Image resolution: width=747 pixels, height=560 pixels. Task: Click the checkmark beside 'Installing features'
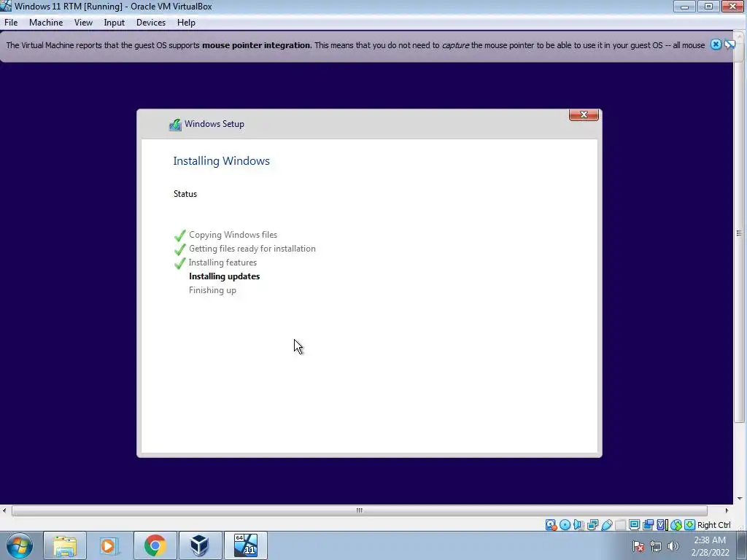point(179,262)
